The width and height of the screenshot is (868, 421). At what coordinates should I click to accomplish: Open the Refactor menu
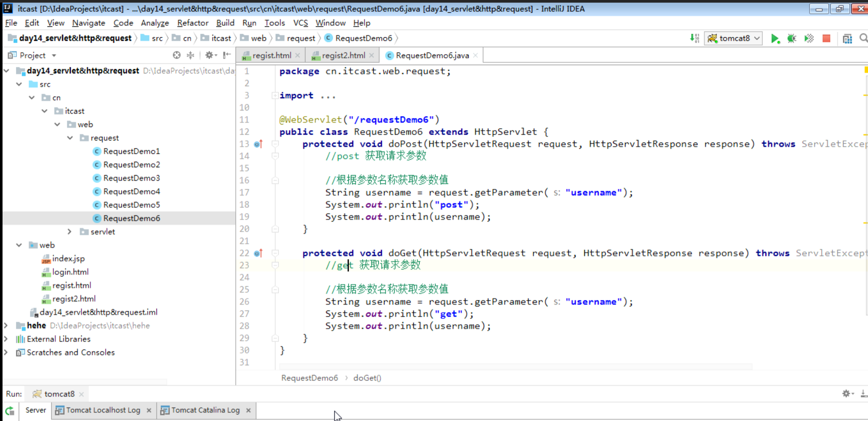(193, 23)
